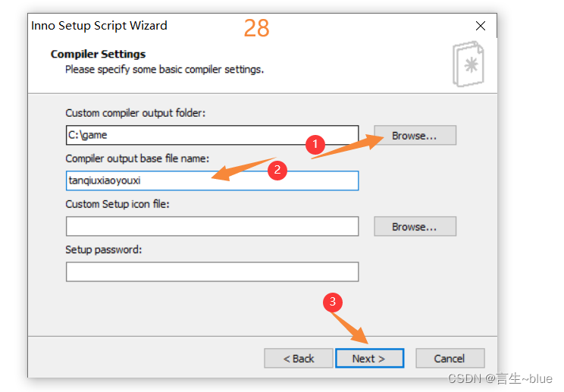
Task: Browse for a custom Setup icon file
Action: tap(415, 226)
